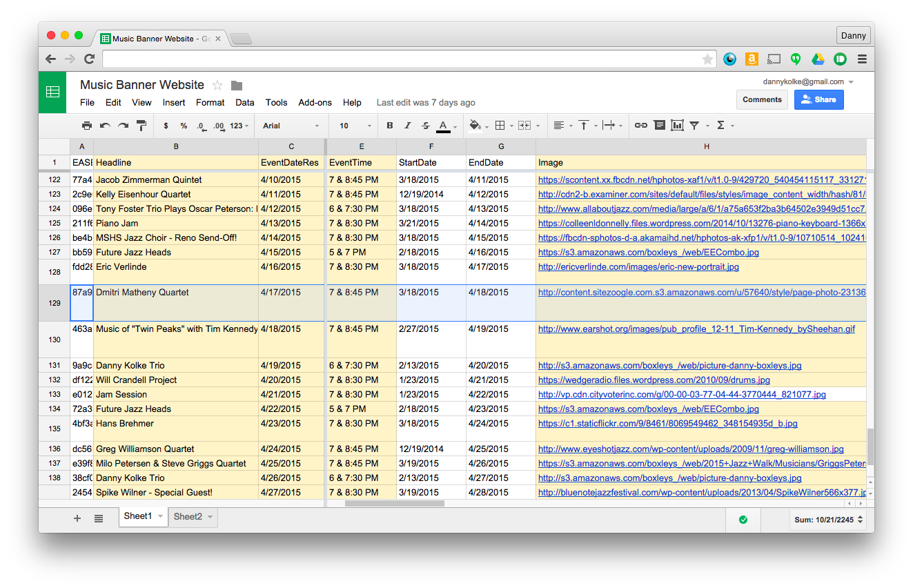Click the Format as currency icon
The width and height of the screenshot is (913, 588).
coord(166,126)
